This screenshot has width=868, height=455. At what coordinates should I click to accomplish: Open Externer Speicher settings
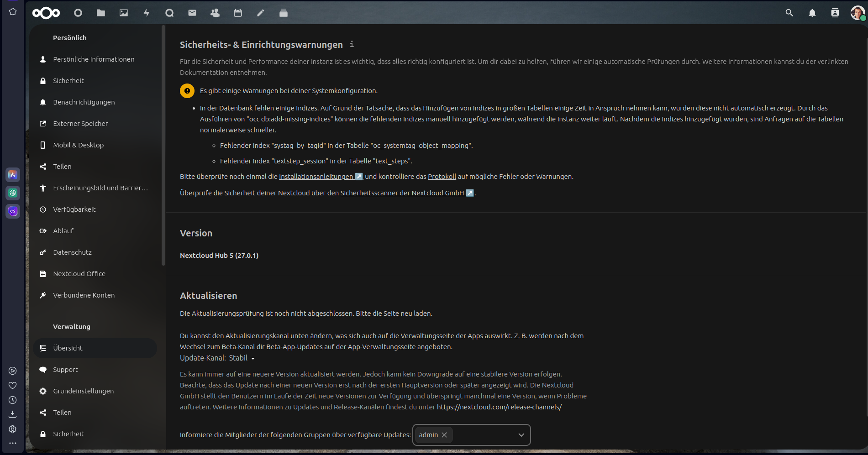tap(95, 124)
